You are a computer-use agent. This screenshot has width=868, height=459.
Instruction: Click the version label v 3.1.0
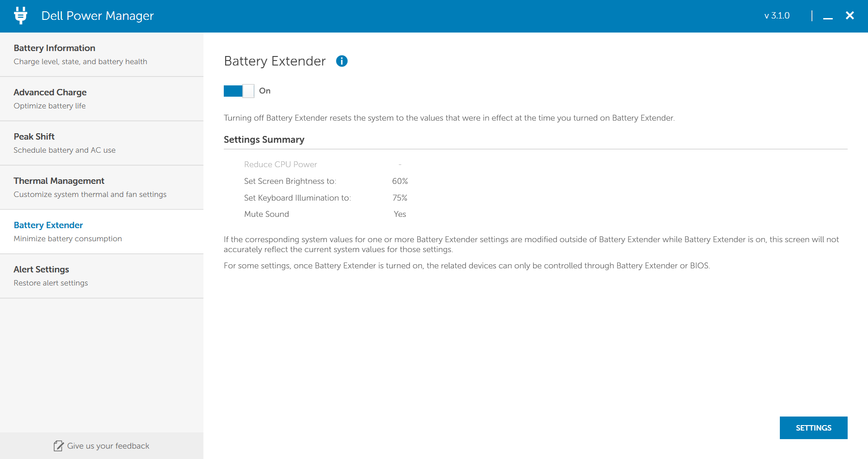pyautogui.click(x=777, y=16)
